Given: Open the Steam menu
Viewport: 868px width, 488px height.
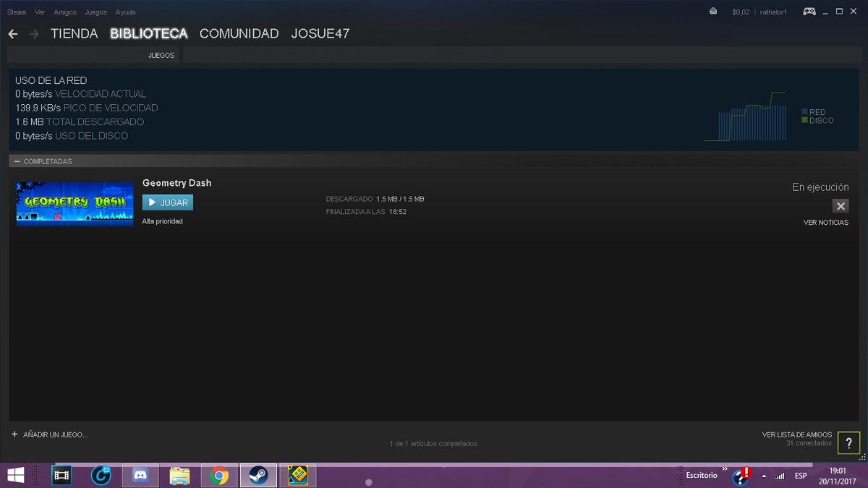Looking at the screenshot, I should [x=17, y=12].
